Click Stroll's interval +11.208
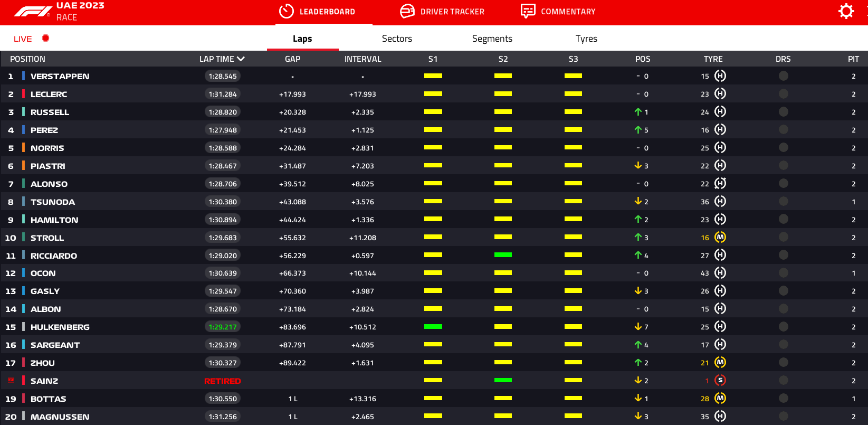The width and height of the screenshot is (868, 425). [x=363, y=238]
